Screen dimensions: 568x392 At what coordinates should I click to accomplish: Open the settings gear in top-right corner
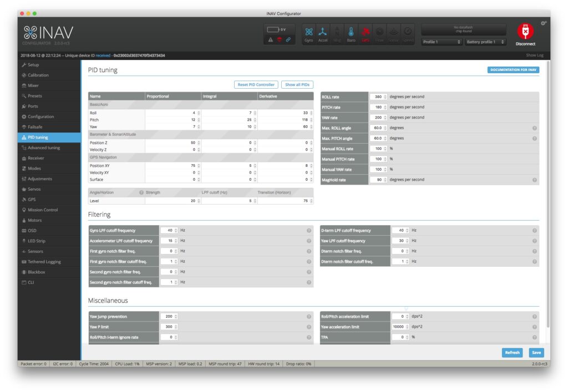pos(544,23)
